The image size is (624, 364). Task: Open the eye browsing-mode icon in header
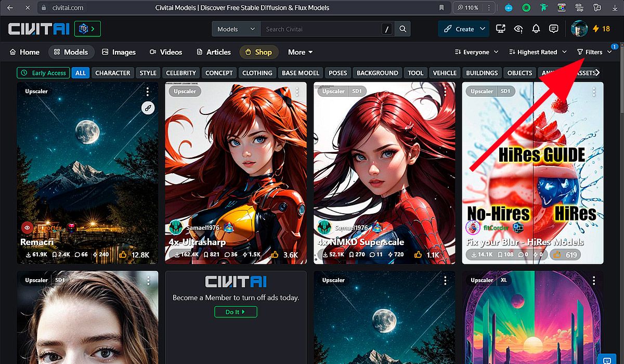(518, 29)
